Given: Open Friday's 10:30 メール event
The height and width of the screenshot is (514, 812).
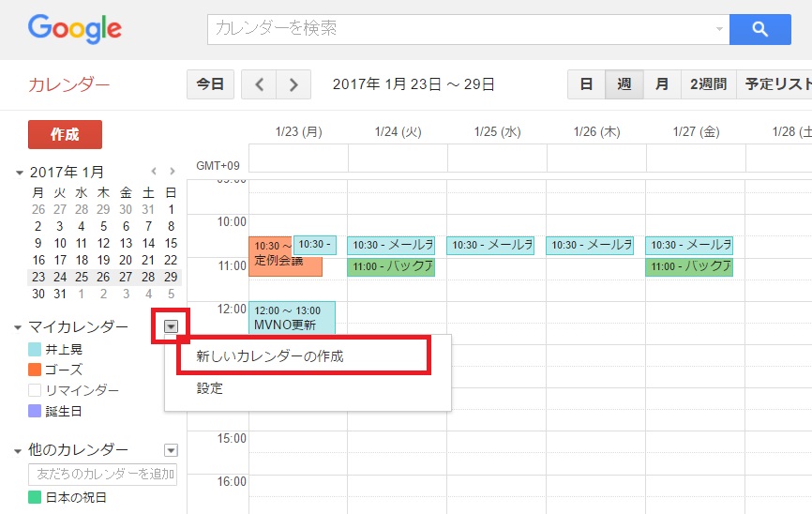Looking at the screenshot, I should (689, 245).
